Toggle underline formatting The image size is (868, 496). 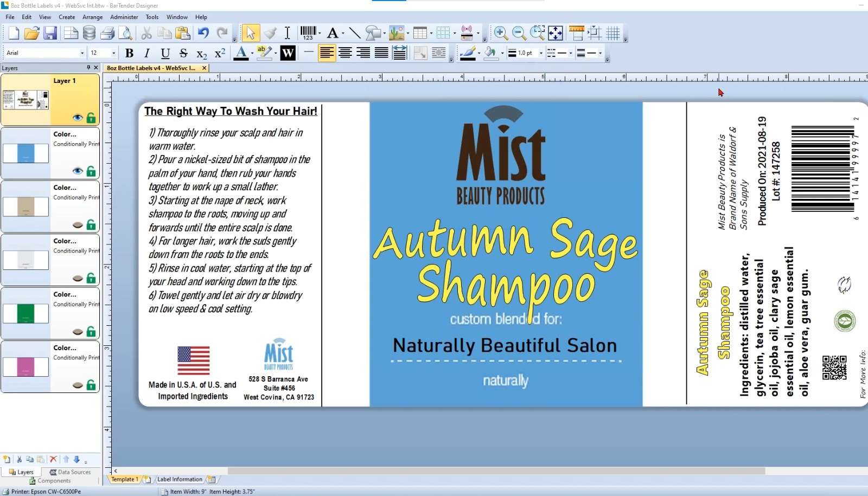pos(165,53)
